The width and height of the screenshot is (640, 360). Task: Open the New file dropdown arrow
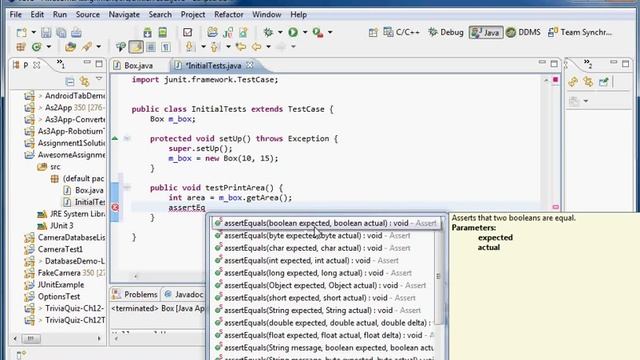click(33, 32)
